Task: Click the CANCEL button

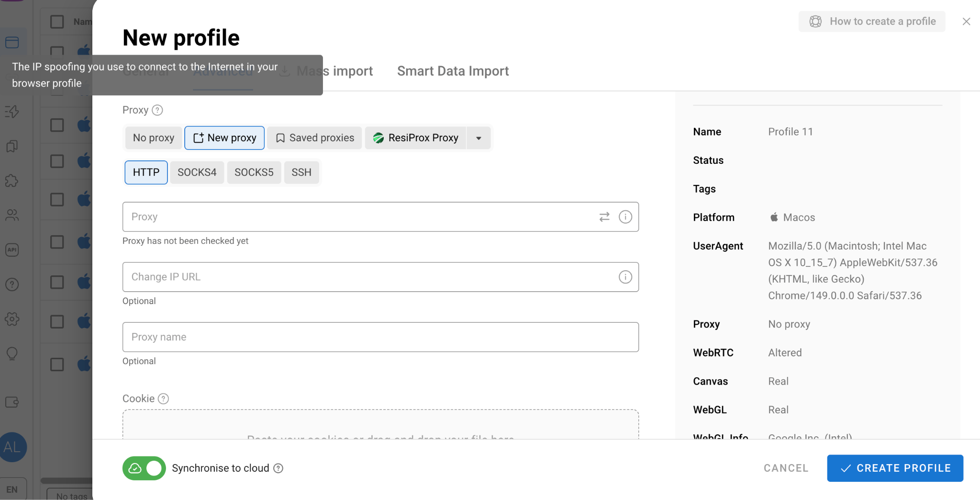Action: [x=786, y=468]
